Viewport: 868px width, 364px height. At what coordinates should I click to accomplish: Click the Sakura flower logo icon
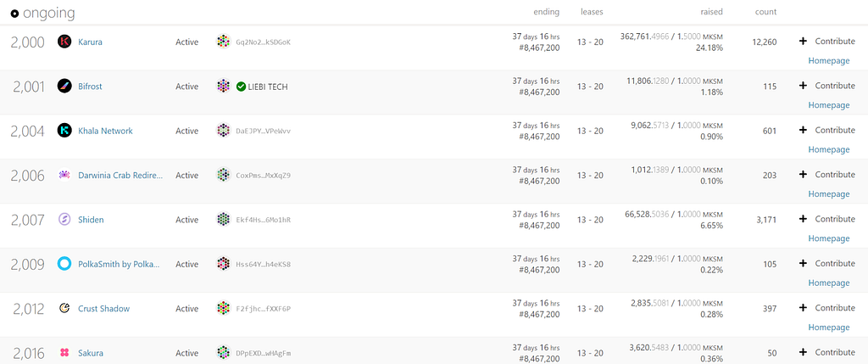coord(64,353)
